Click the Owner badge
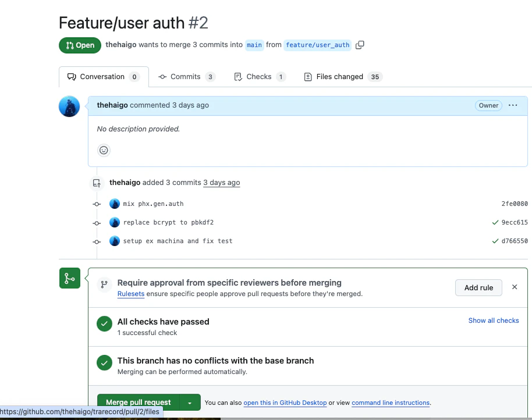This screenshot has height=420, width=532. 488,105
